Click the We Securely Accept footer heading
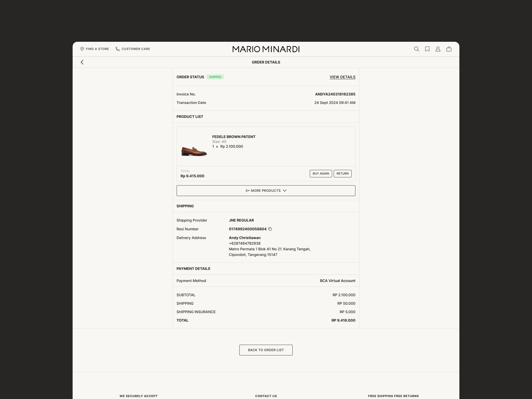The width and height of the screenshot is (532, 399). 139,396
